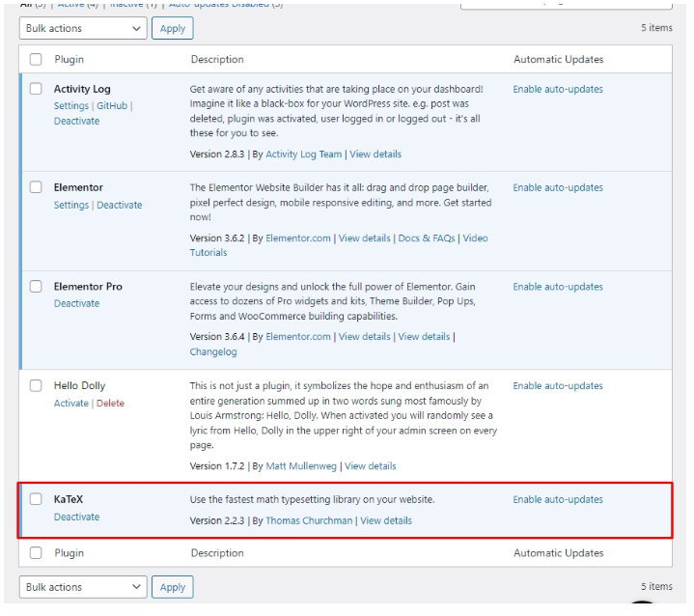Click the Automatic Updates header at top
This screenshot has width=694, height=616.
[559, 59]
